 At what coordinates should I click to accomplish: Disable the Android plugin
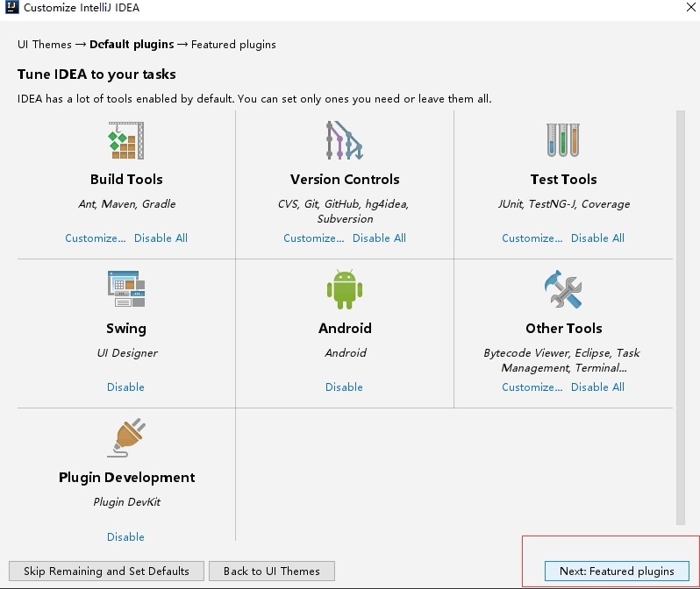344,387
